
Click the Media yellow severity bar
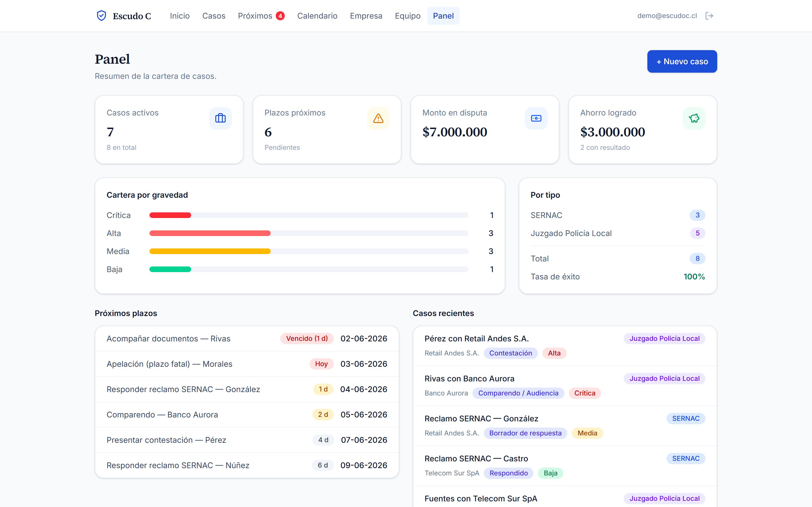tap(210, 252)
